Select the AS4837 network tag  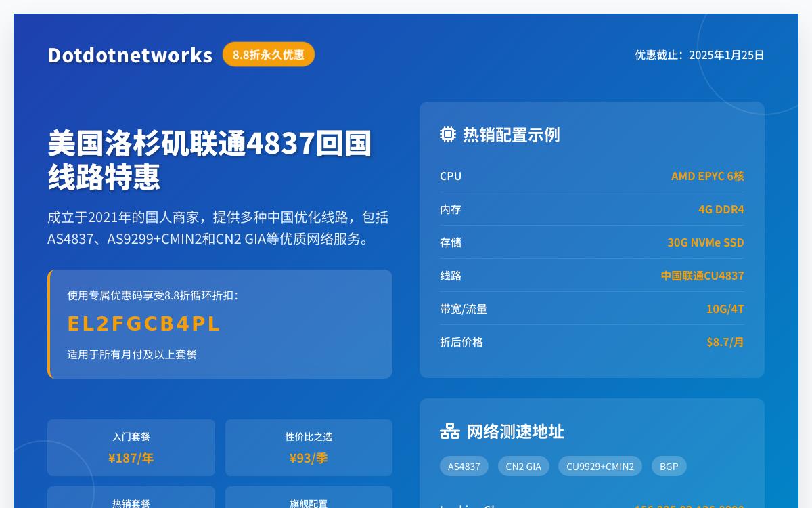tap(464, 466)
